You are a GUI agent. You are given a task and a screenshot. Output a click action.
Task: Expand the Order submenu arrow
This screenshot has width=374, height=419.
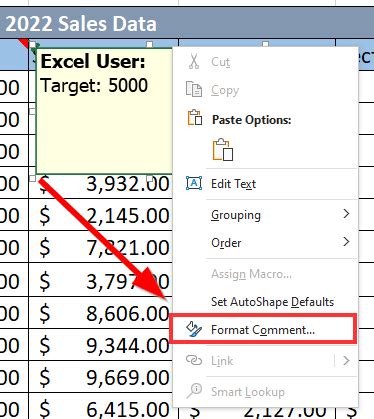pyautogui.click(x=346, y=242)
